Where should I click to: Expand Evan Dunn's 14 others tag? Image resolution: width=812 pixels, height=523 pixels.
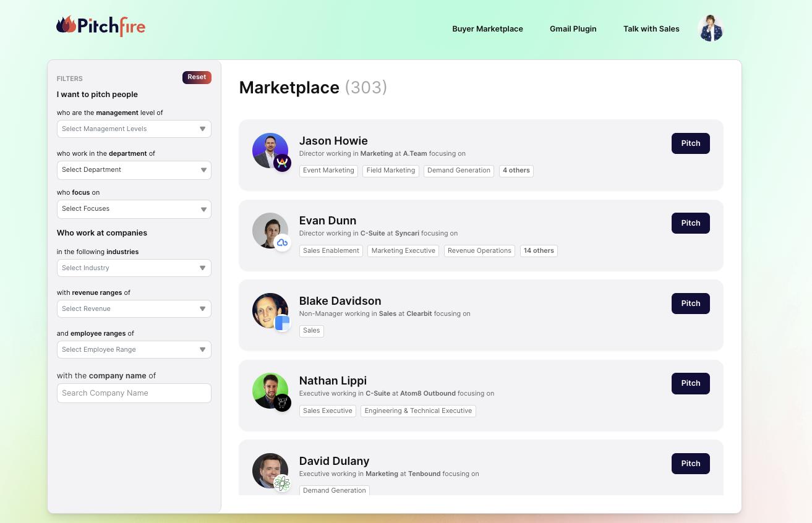[539, 251]
